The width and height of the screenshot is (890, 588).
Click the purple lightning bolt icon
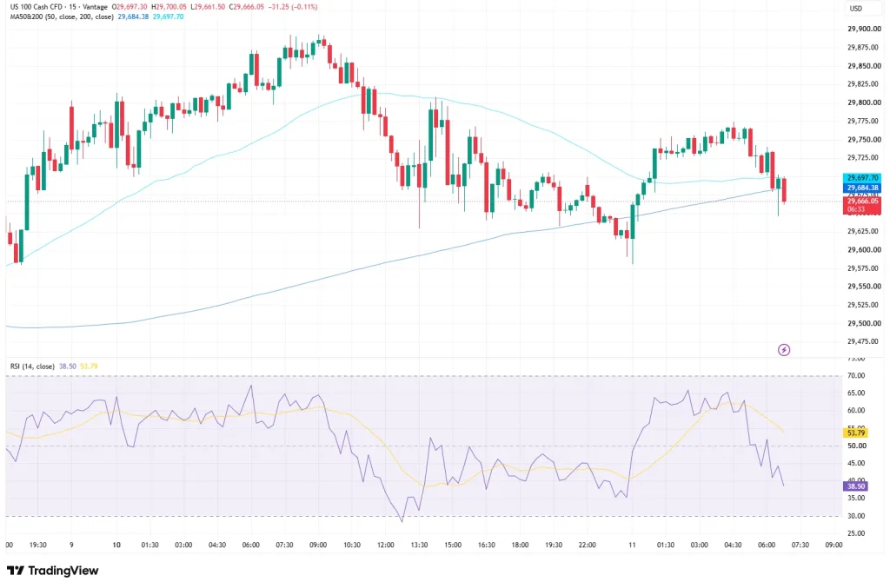click(784, 350)
